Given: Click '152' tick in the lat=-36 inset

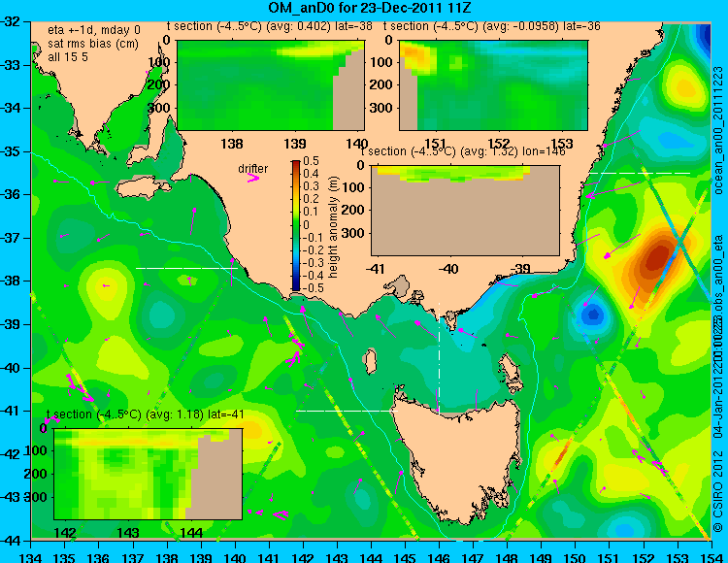Looking at the screenshot, I should tap(499, 144).
